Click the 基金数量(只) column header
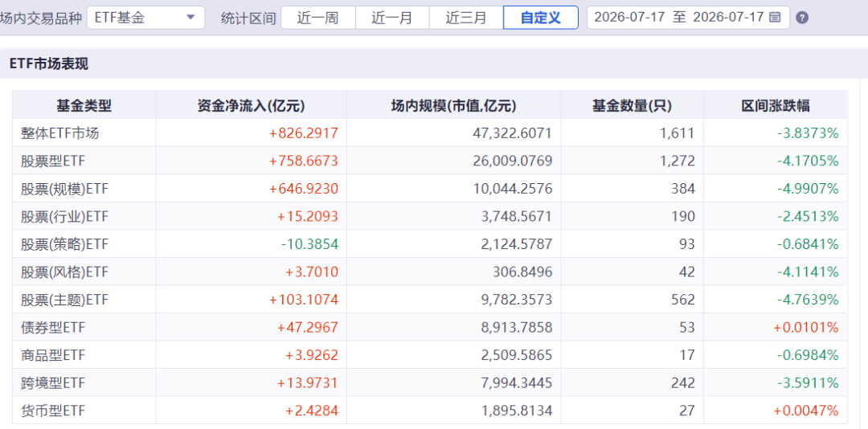 (633, 105)
